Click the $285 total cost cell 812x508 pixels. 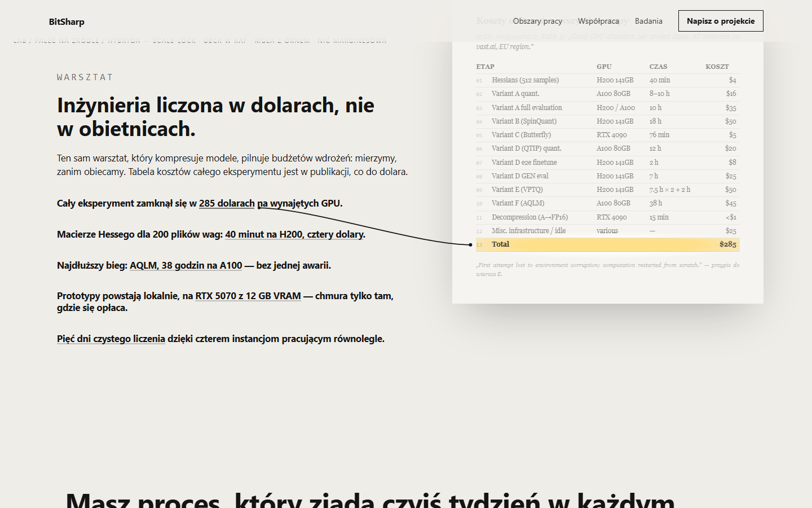point(728,244)
